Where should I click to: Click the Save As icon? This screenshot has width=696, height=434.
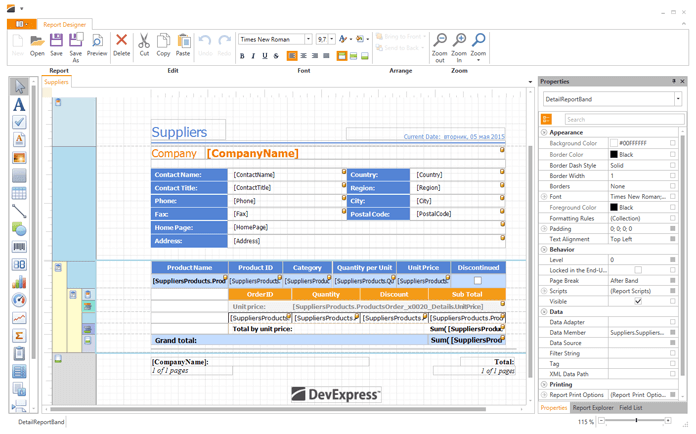[76, 44]
